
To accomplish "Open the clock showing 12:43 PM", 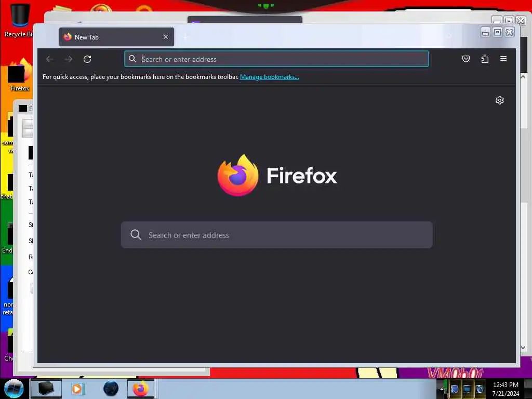I will [506, 389].
